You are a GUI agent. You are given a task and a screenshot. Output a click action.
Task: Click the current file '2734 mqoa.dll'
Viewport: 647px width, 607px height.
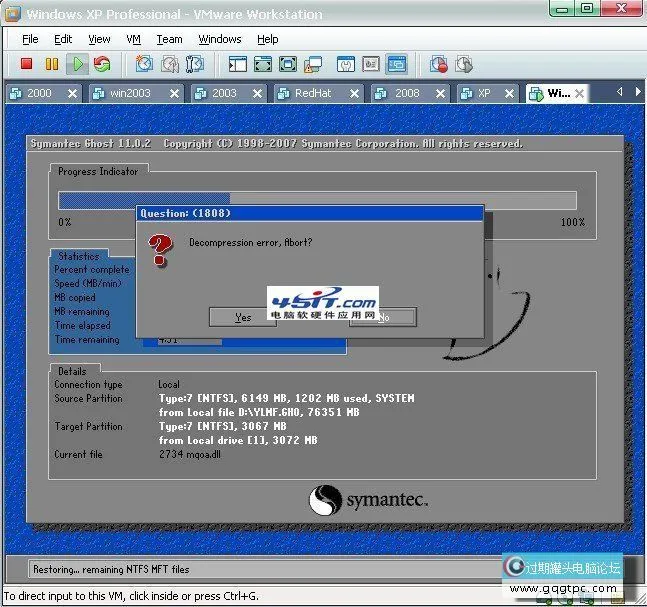[189, 454]
